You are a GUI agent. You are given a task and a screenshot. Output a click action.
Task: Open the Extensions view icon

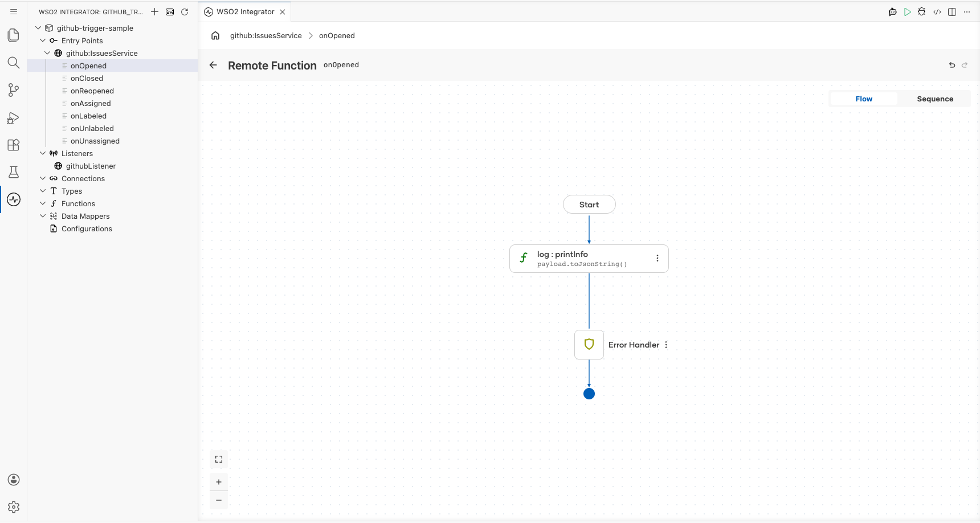pos(14,145)
